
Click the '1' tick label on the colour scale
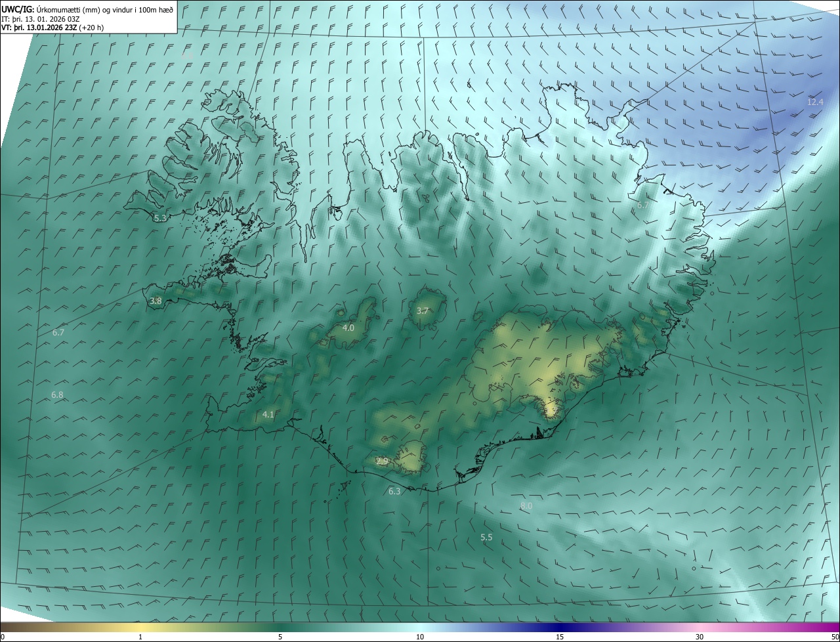click(x=140, y=637)
